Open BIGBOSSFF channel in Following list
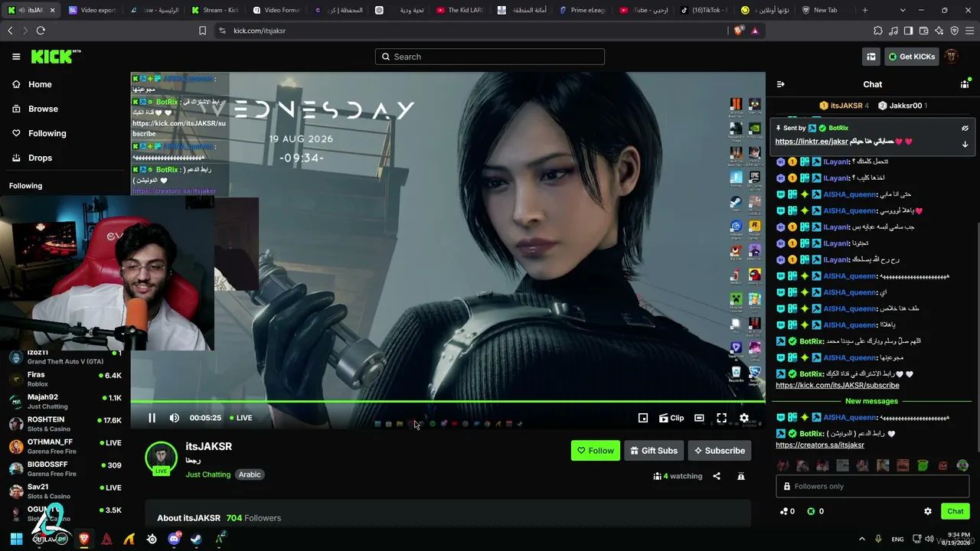The width and height of the screenshot is (980, 551). [x=65, y=468]
